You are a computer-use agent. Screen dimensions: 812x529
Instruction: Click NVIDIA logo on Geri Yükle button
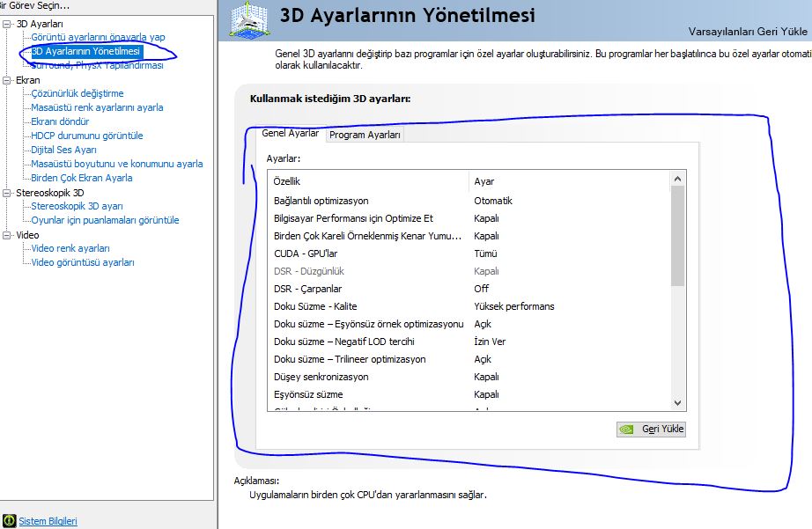click(x=627, y=430)
